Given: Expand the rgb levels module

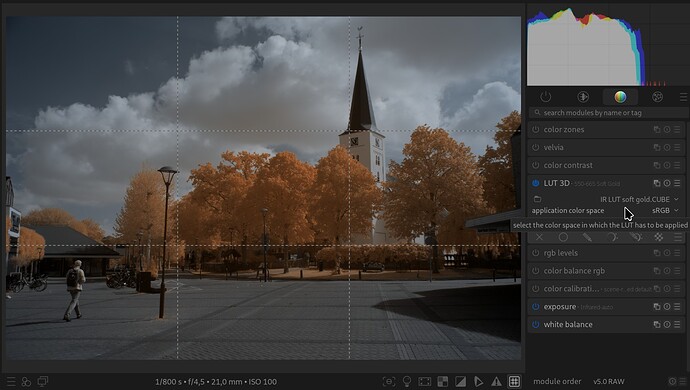Looking at the screenshot, I should (561, 253).
